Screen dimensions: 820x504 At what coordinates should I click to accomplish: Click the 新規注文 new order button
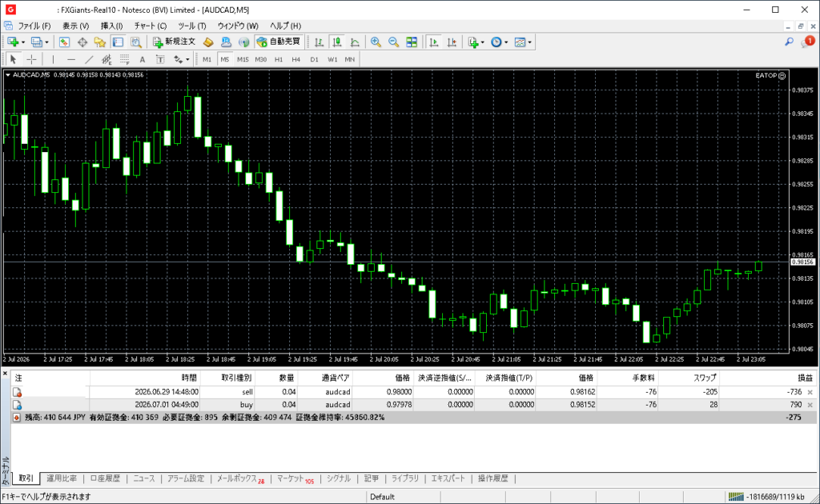coord(174,42)
